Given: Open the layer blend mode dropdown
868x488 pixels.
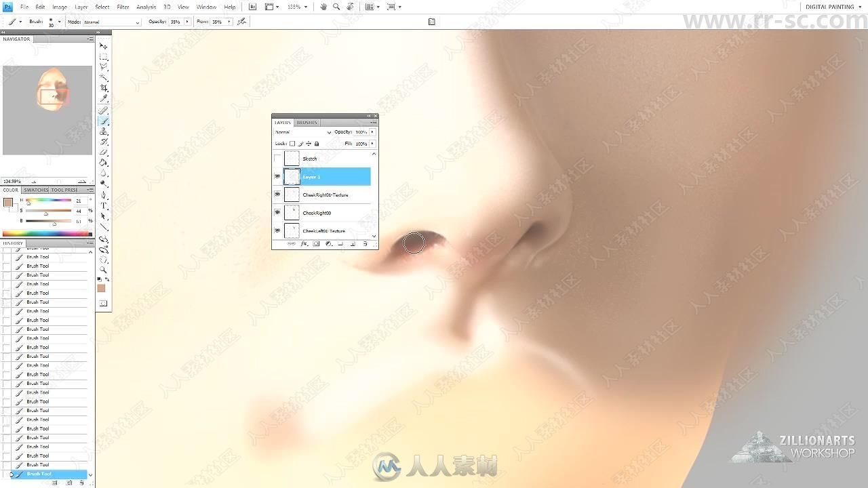Looking at the screenshot, I should (302, 132).
